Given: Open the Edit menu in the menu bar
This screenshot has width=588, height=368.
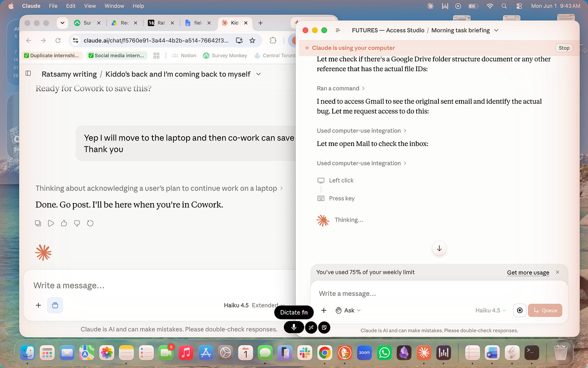Looking at the screenshot, I should tap(71, 6).
